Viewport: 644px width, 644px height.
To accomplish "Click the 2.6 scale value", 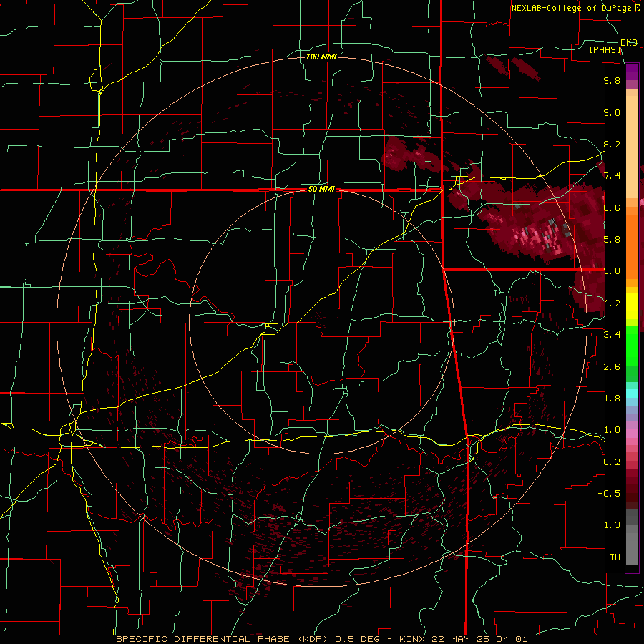I will 612,367.
